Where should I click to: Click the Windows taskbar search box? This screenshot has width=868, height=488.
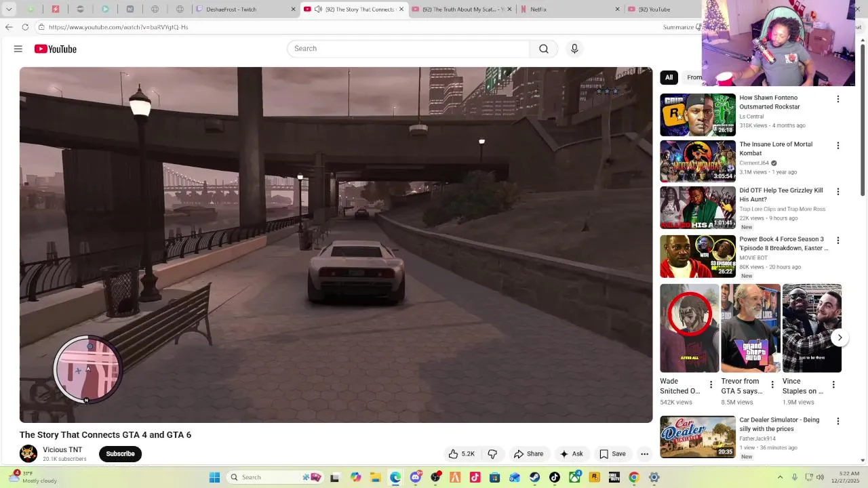[x=275, y=477]
